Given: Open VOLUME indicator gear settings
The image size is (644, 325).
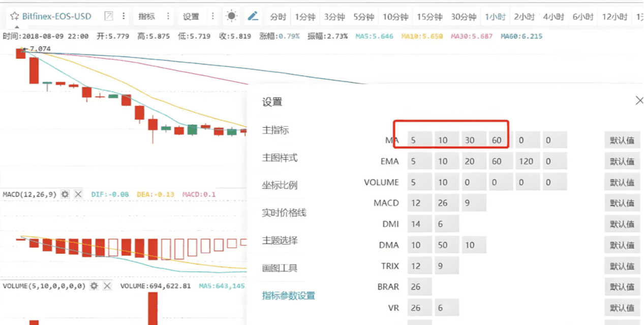Looking at the screenshot, I should click(94, 286).
